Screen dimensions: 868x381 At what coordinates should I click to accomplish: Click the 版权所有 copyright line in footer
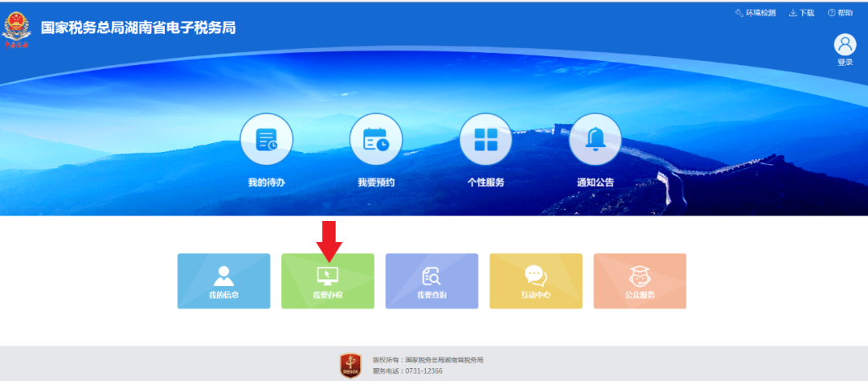[x=428, y=360]
